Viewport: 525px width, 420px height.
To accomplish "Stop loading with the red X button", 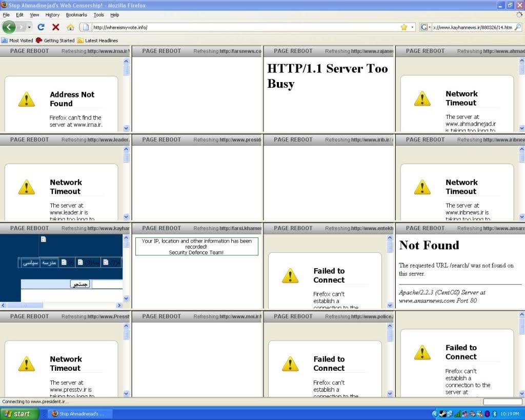I will click(55, 27).
